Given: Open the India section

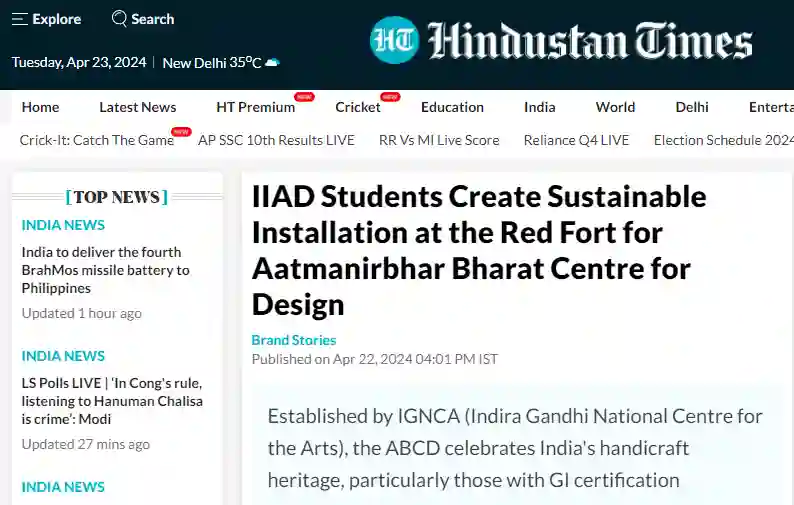Looking at the screenshot, I should click(540, 107).
